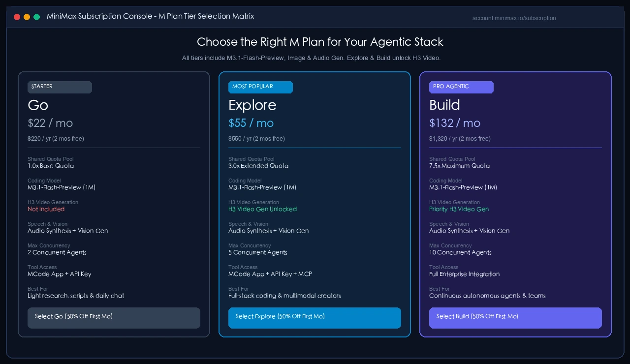Click the 'All tiers include M3.1-Flash-Preview' subtitle

point(311,58)
